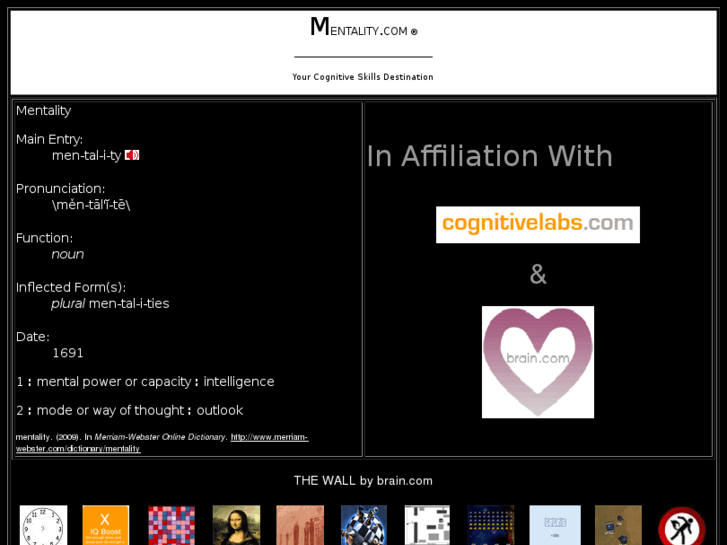
Task: Select the word 'intelligence' in definition 1
Action: coord(239,381)
